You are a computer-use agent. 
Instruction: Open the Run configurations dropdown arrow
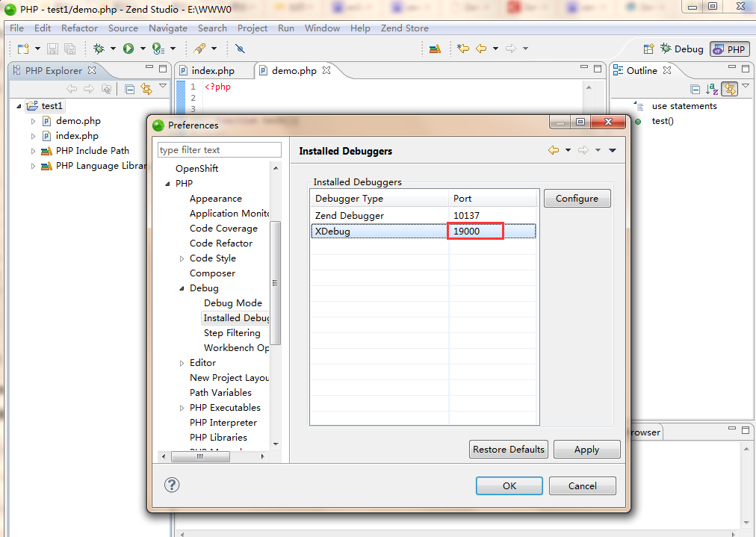click(x=143, y=49)
